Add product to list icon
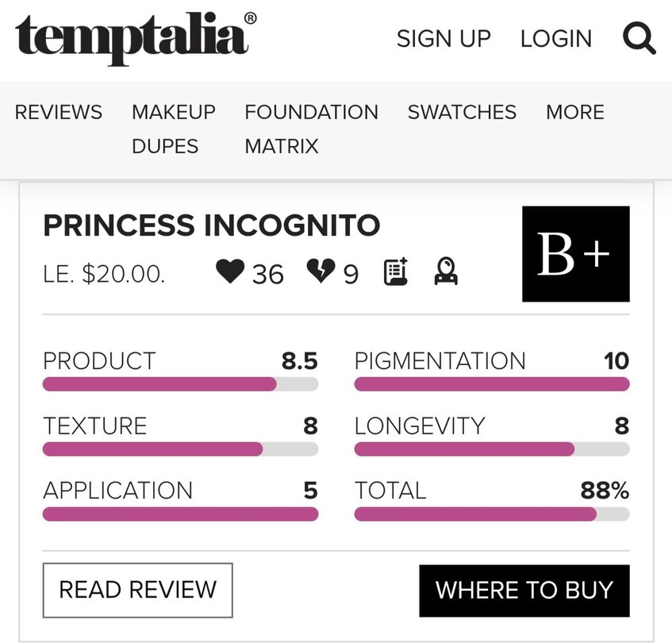The width and height of the screenshot is (672, 643). (395, 272)
